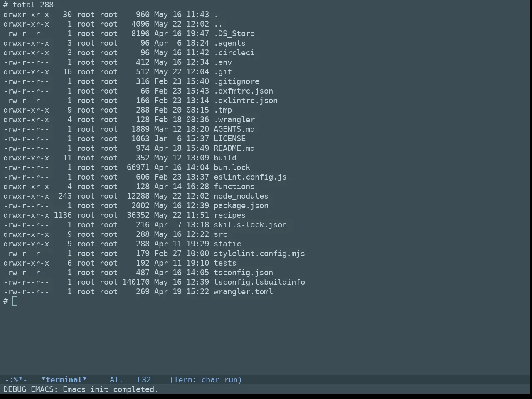Click wrangler.toml at listing bottom

click(x=243, y=292)
